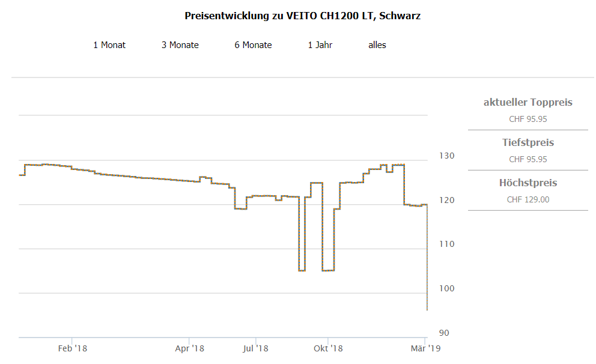Click the CHF 129.00 highest price value
Screen dimensions: 596x364
(528, 199)
